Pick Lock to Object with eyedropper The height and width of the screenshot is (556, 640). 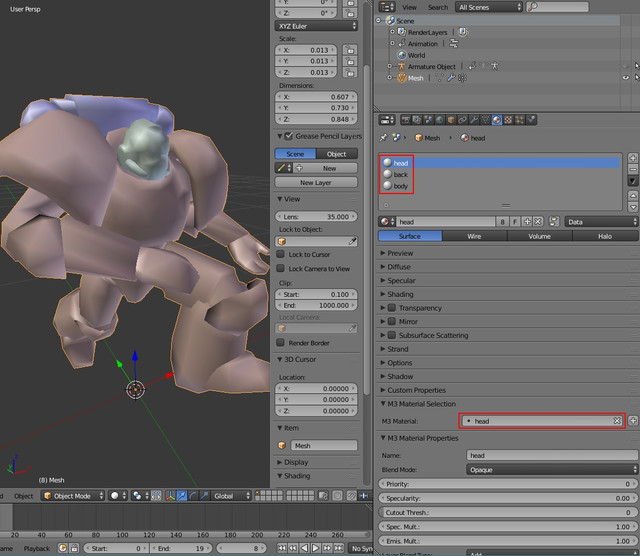(352, 241)
